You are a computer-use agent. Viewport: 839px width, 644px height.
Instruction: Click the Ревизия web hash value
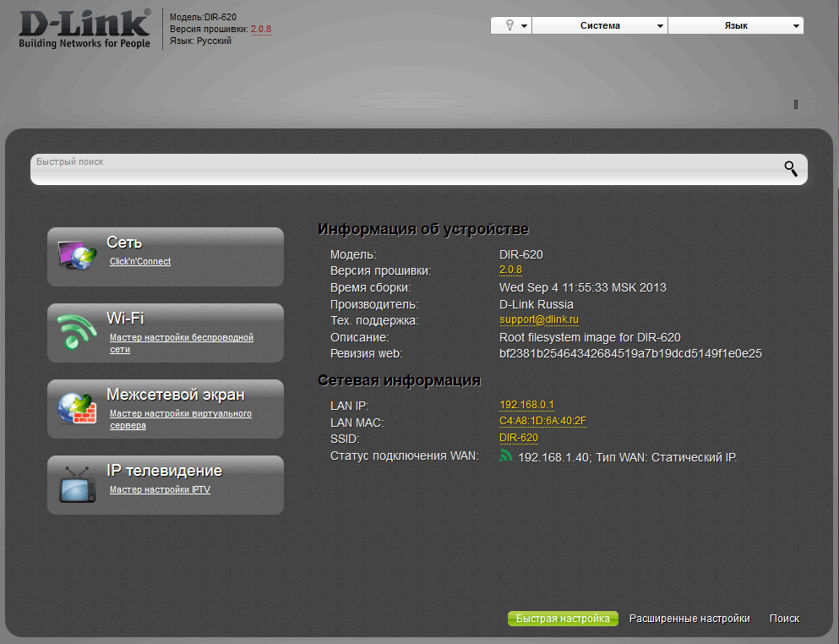coord(630,353)
